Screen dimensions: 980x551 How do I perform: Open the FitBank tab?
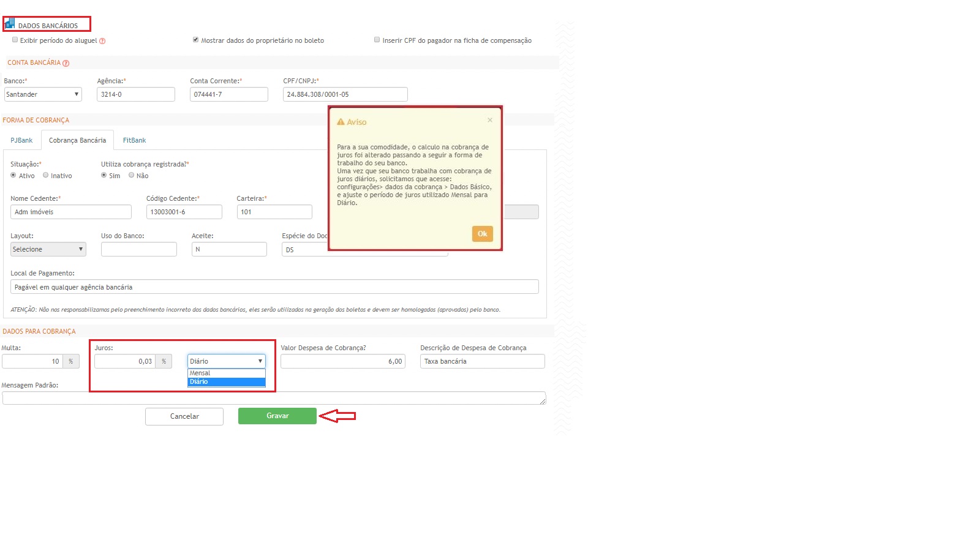tap(134, 140)
